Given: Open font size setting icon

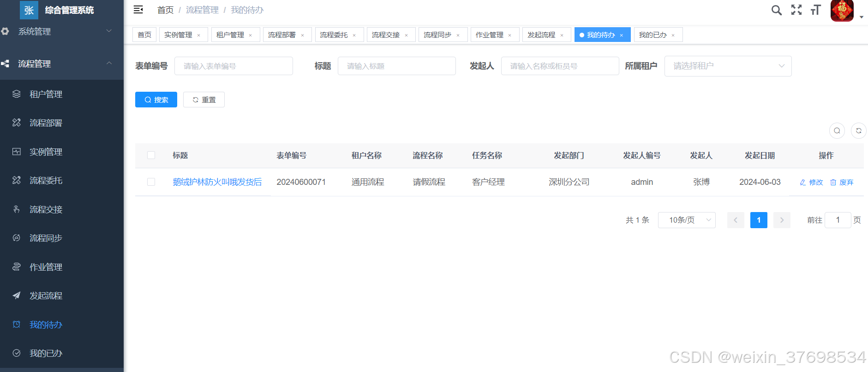Looking at the screenshot, I should [816, 10].
